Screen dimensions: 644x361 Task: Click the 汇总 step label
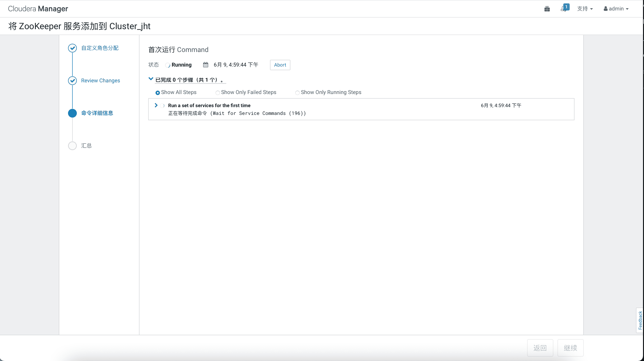pos(86,146)
